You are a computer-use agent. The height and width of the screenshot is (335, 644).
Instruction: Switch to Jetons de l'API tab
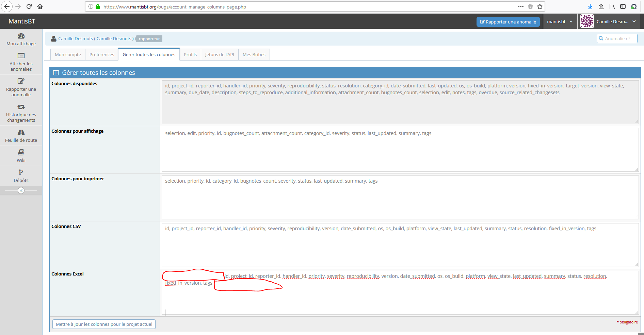point(220,54)
